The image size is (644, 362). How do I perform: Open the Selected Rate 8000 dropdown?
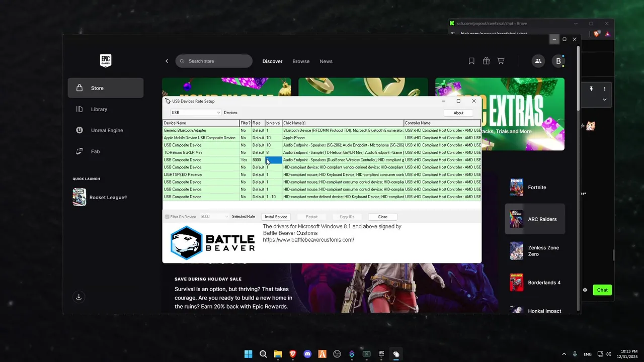tap(214, 217)
